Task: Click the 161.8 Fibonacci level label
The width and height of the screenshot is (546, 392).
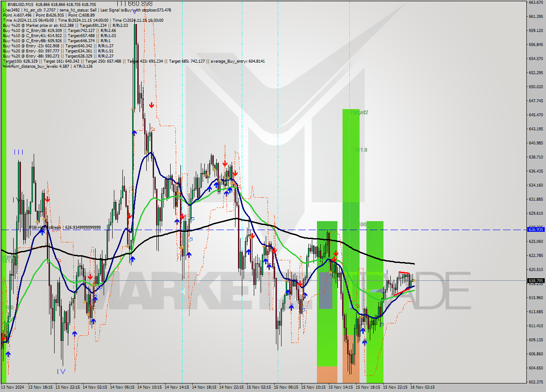Action: [361, 150]
